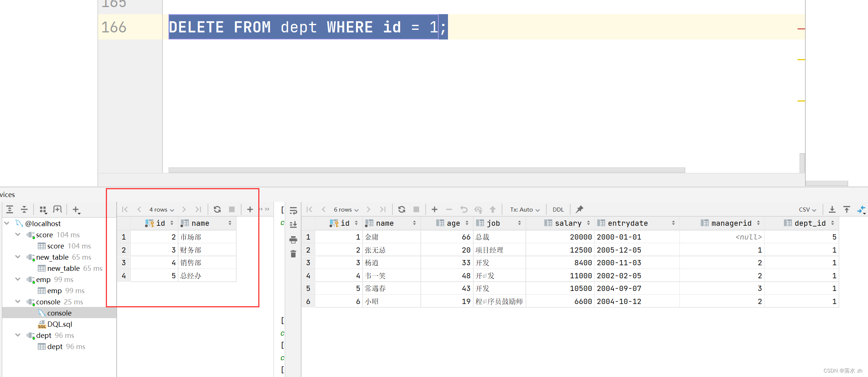Image resolution: width=868 pixels, height=377 pixels.
Task: Click trash icon to clear output
Action: pos(293,254)
